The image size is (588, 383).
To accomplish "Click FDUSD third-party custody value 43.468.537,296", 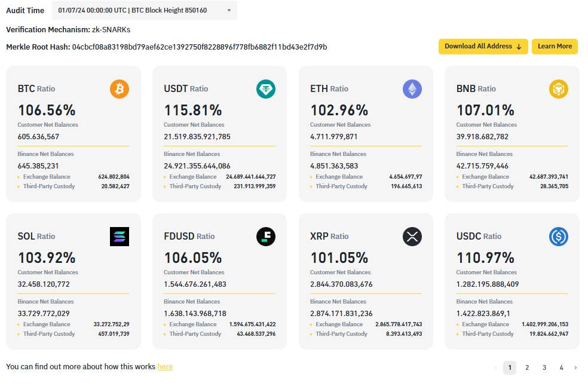I will [256, 334].
